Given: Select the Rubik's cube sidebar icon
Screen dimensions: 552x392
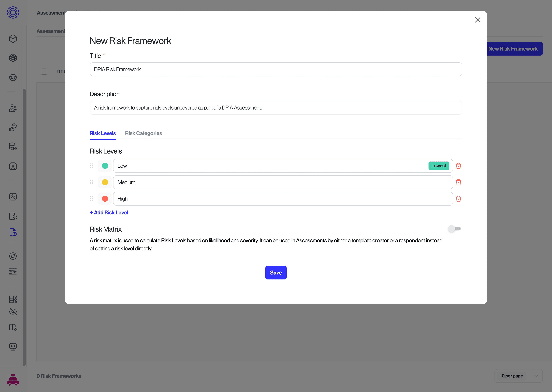Looking at the screenshot, I should tap(13, 58).
